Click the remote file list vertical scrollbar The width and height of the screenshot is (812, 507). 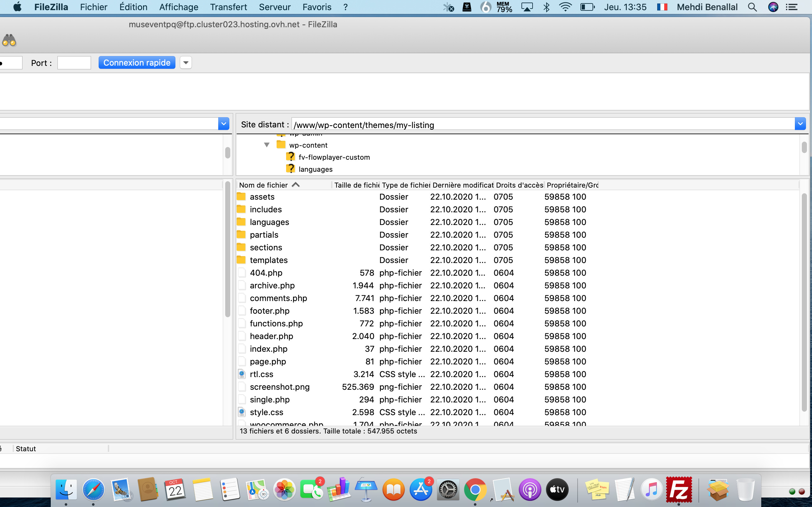pos(804,302)
